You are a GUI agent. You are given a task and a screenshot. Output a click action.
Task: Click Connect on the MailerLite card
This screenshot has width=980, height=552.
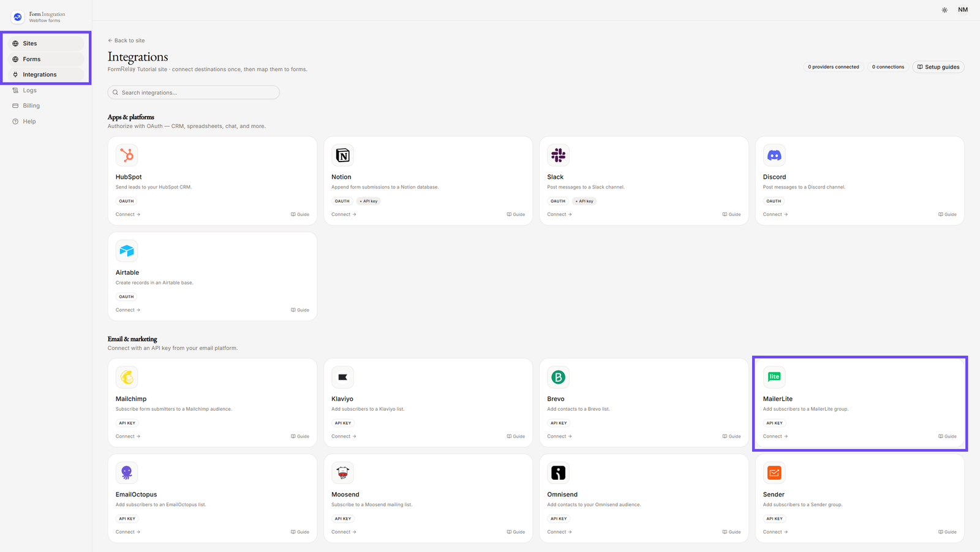coord(775,436)
